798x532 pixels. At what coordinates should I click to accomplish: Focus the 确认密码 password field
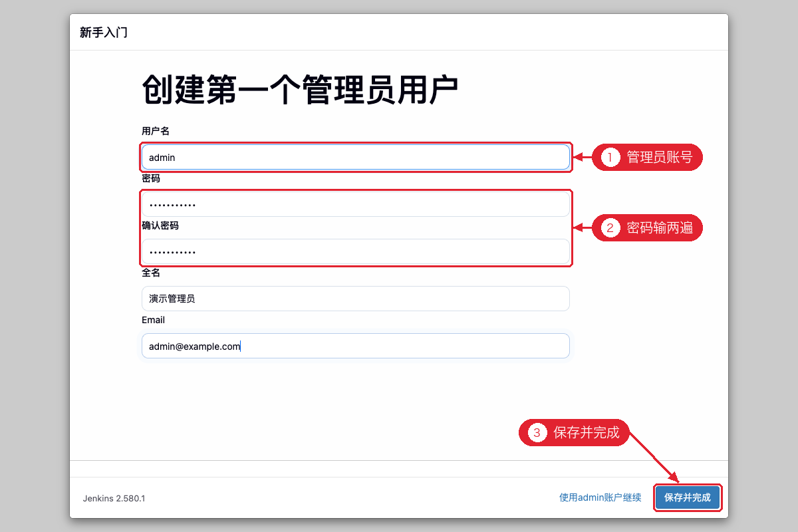coord(355,251)
